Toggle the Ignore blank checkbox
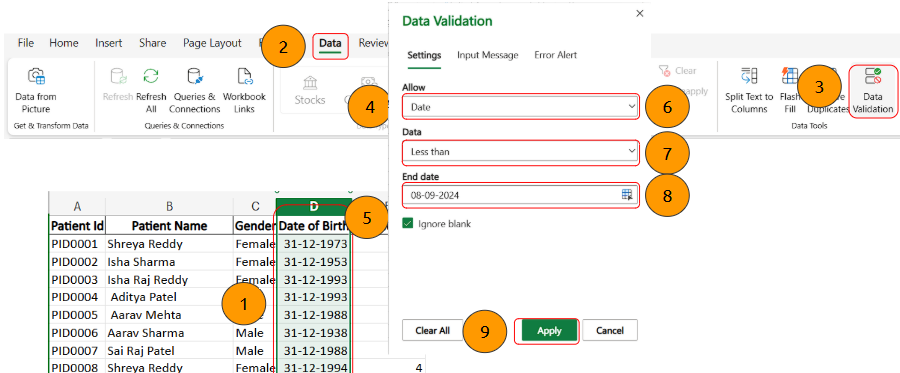900x373 pixels. tap(408, 224)
